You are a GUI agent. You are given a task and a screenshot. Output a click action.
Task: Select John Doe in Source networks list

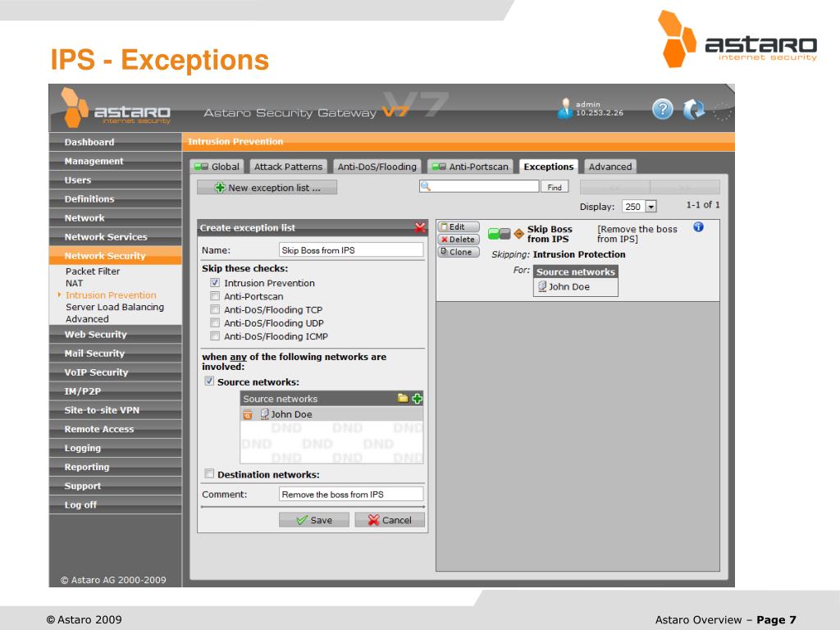pyautogui.click(x=331, y=414)
